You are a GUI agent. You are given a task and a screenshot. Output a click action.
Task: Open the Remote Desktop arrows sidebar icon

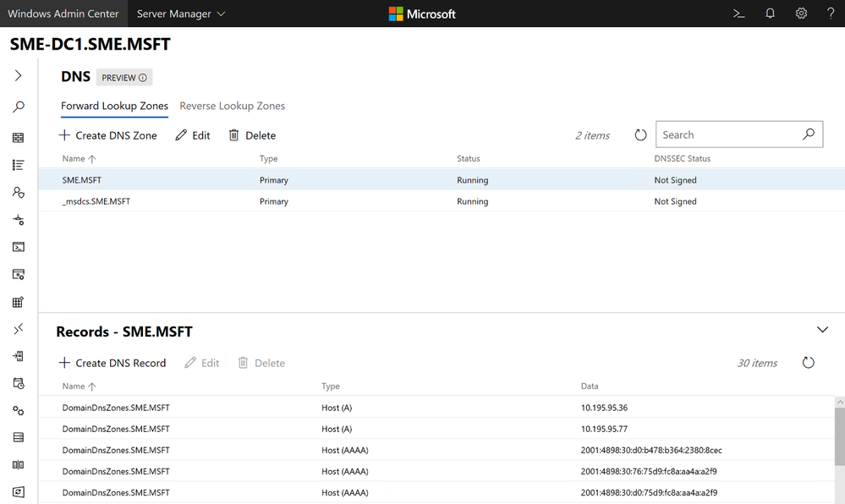pos(19,329)
